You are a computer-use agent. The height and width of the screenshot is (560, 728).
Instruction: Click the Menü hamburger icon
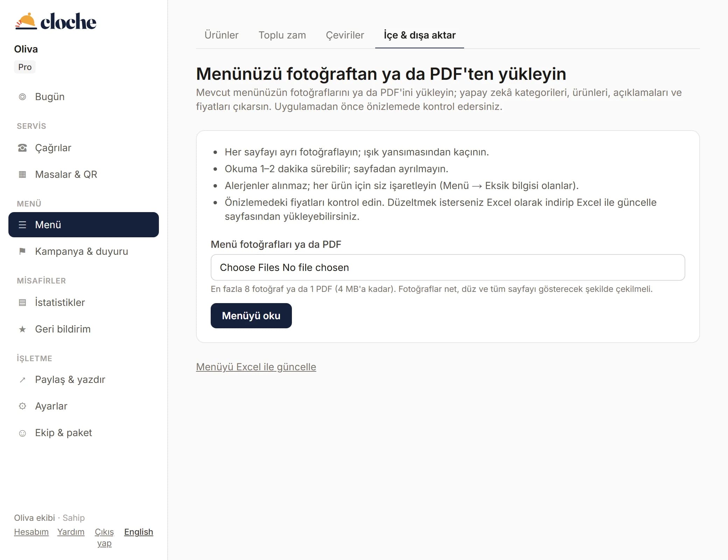point(22,225)
